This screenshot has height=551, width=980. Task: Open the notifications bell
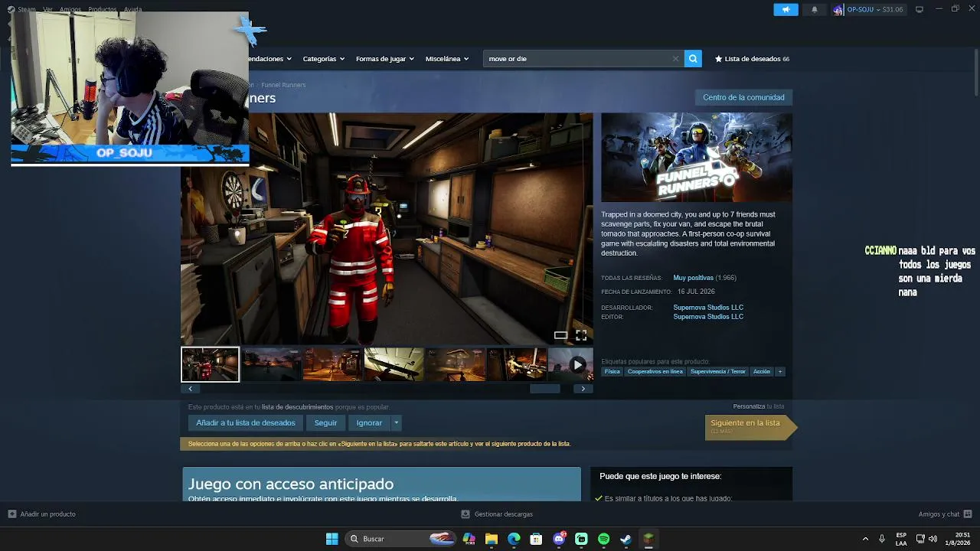tap(815, 9)
